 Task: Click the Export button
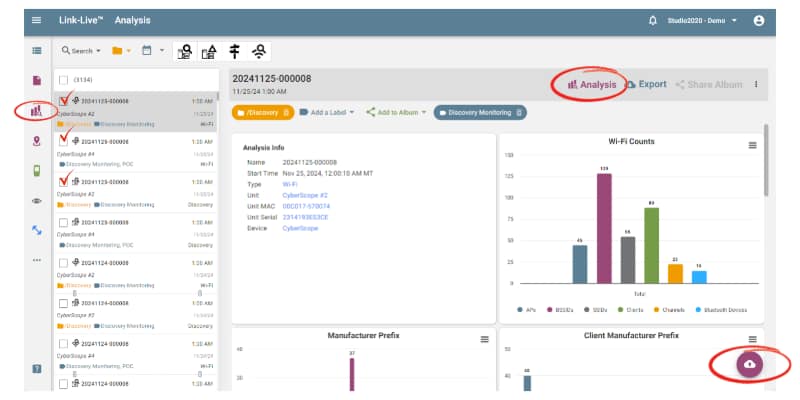(646, 85)
